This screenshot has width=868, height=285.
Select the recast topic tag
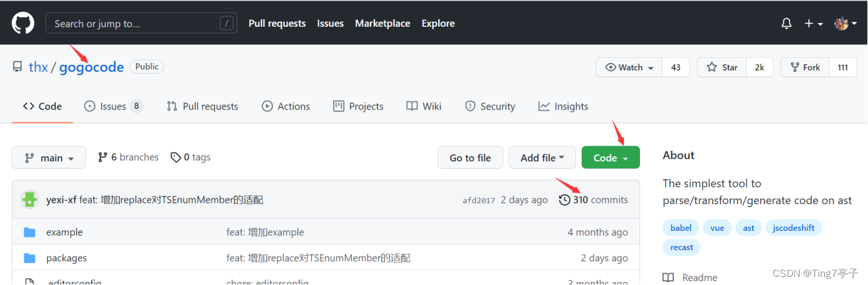click(682, 247)
